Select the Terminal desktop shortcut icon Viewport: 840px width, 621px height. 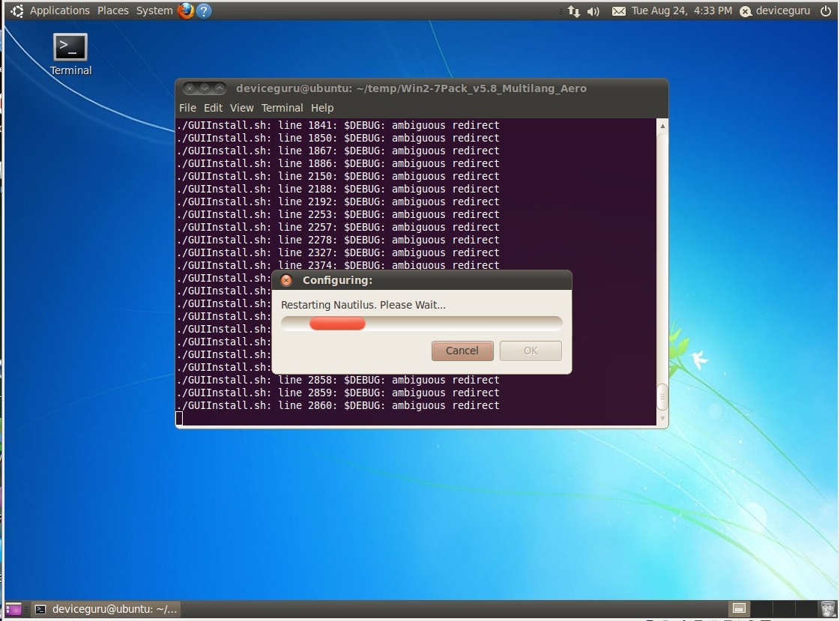[x=70, y=54]
